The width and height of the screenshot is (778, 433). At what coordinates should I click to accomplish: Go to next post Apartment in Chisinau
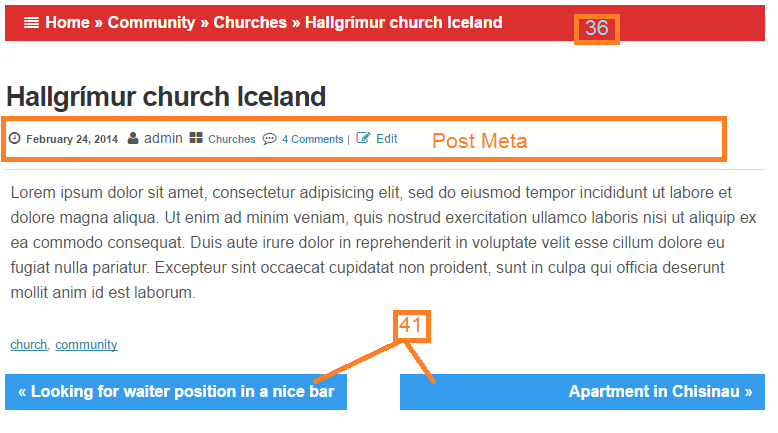pyautogui.click(x=583, y=392)
